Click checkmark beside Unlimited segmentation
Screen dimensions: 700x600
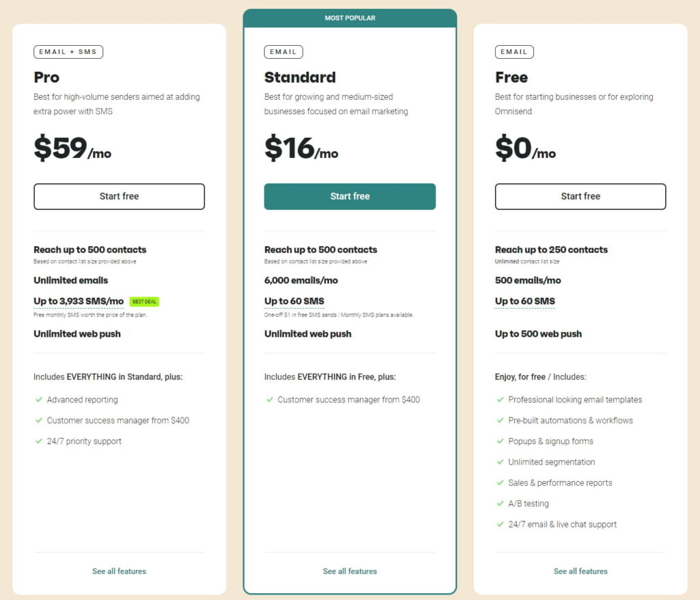click(x=500, y=462)
